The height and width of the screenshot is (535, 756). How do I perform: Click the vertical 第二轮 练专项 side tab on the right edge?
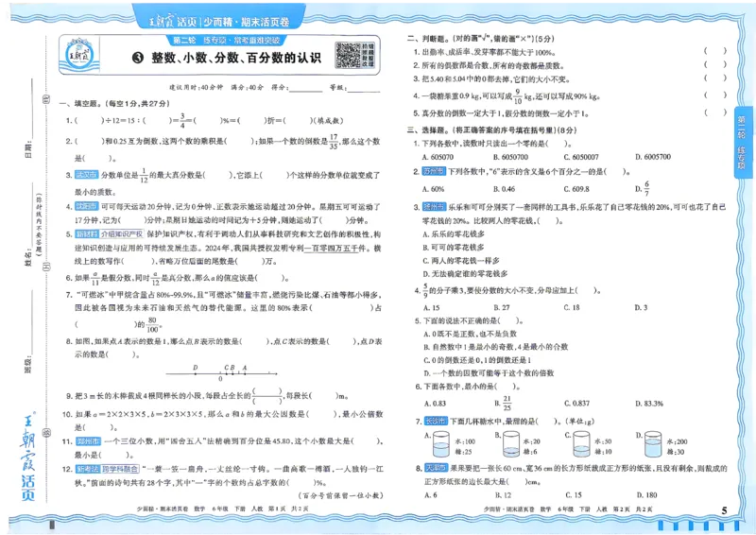(742, 142)
